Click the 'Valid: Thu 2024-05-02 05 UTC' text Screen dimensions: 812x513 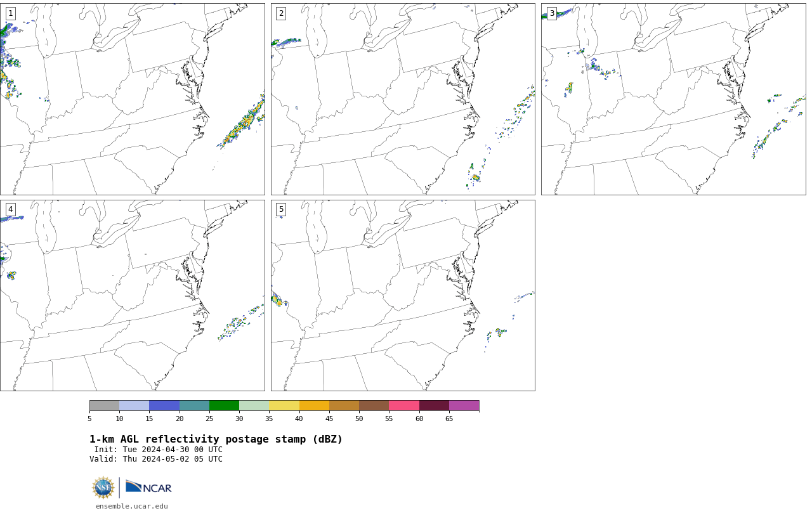pyautogui.click(x=156, y=459)
